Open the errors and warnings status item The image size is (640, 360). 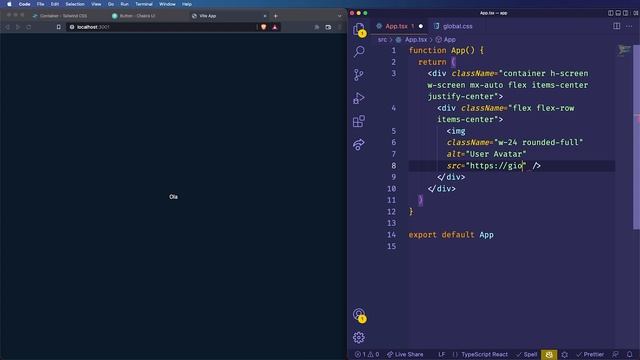tap(367, 354)
